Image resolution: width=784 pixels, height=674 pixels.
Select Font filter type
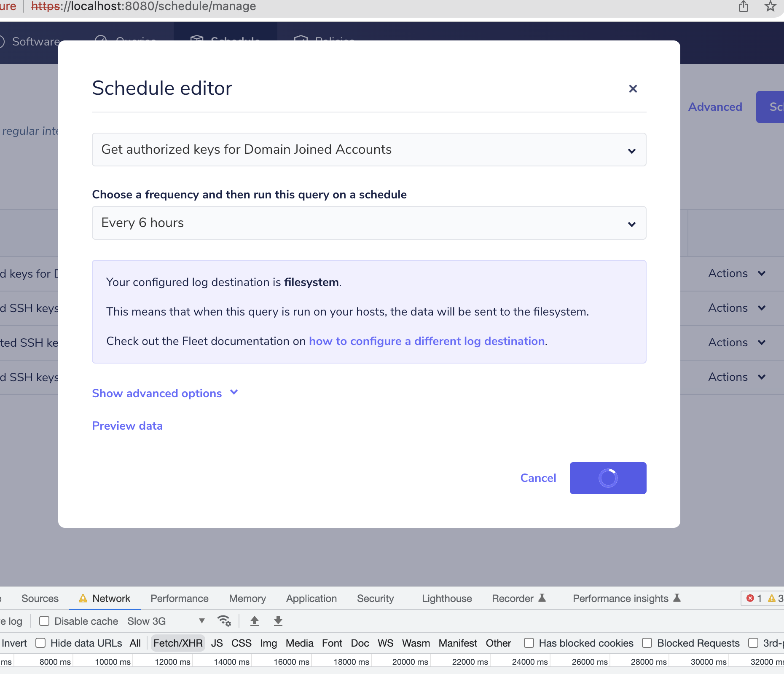[332, 643]
